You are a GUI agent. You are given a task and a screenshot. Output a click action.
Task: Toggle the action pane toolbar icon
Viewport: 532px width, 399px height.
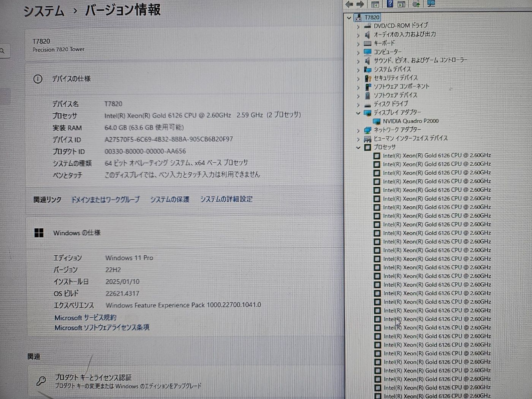pyautogui.click(x=401, y=4)
